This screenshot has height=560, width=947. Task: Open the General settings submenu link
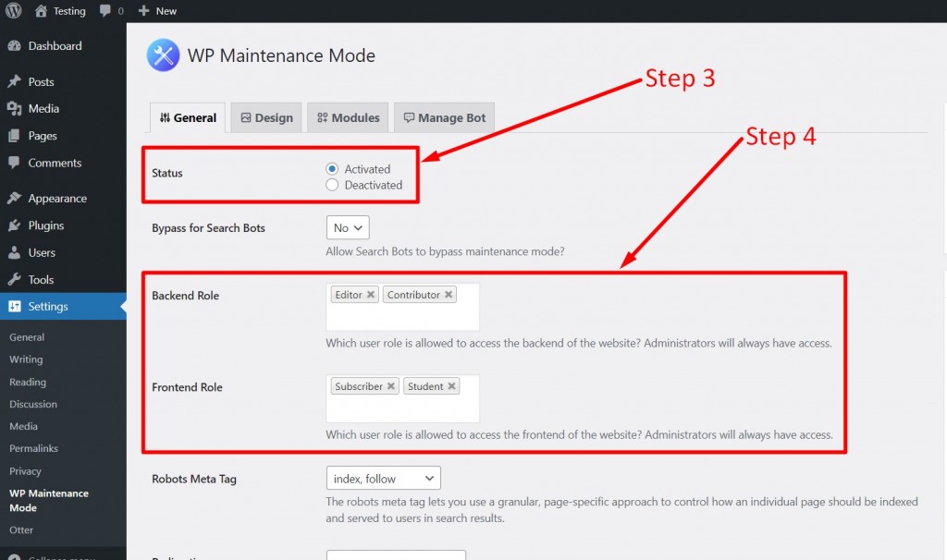tap(27, 336)
